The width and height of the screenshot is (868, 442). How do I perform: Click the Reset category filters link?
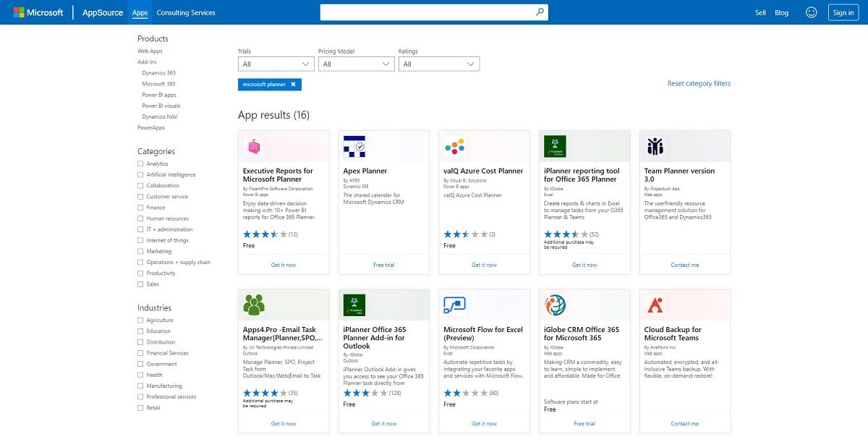tap(699, 83)
